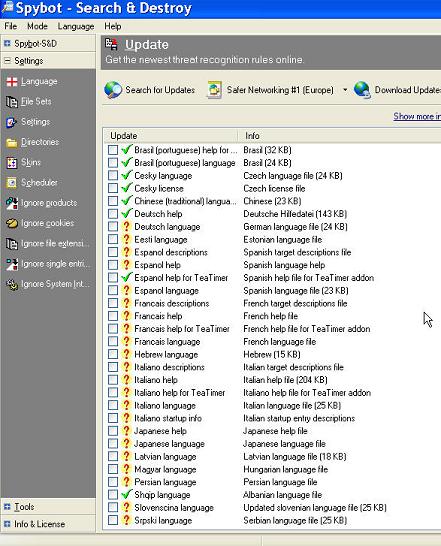The width and height of the screenshot is (441, 546).
Task: Click 'Italian help file (204 KB)' text
Action: [x=285, y=380]
